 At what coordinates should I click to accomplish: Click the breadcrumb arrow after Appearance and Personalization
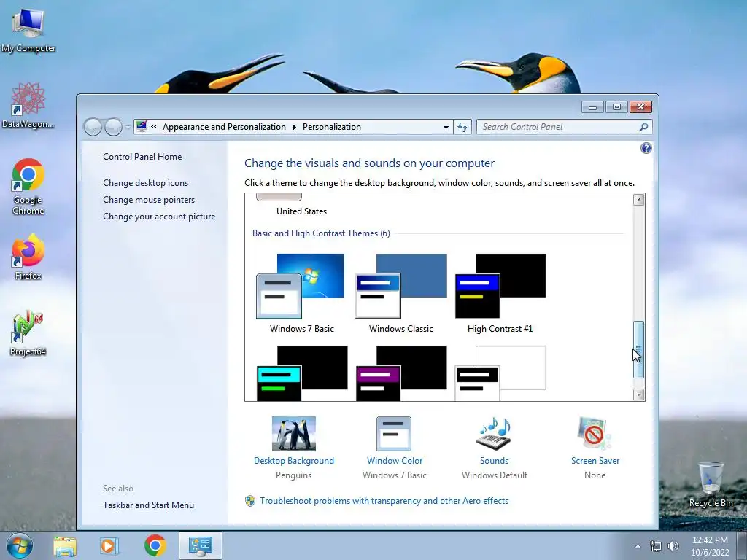294,127
